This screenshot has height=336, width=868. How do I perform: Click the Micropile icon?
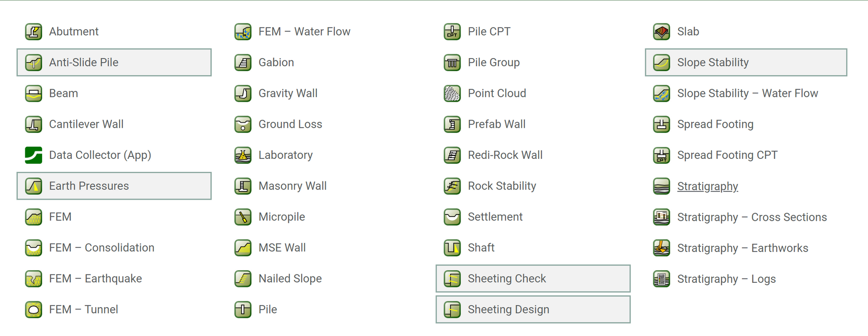(x=243, y=217)
